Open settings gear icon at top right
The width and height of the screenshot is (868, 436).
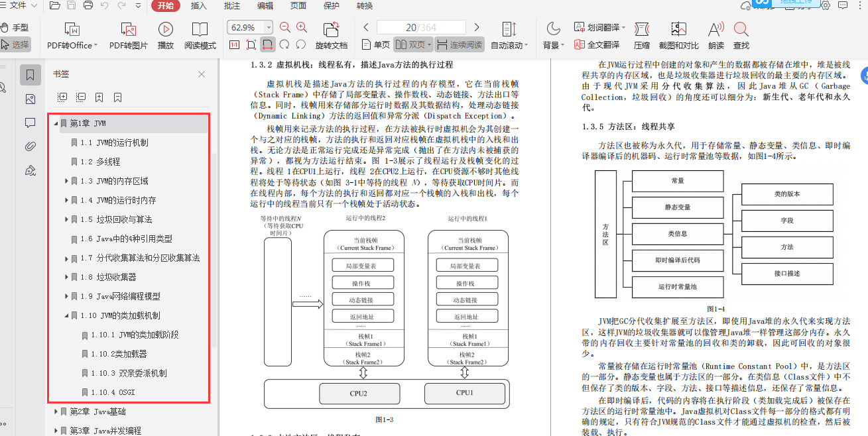tap(826, 5)
